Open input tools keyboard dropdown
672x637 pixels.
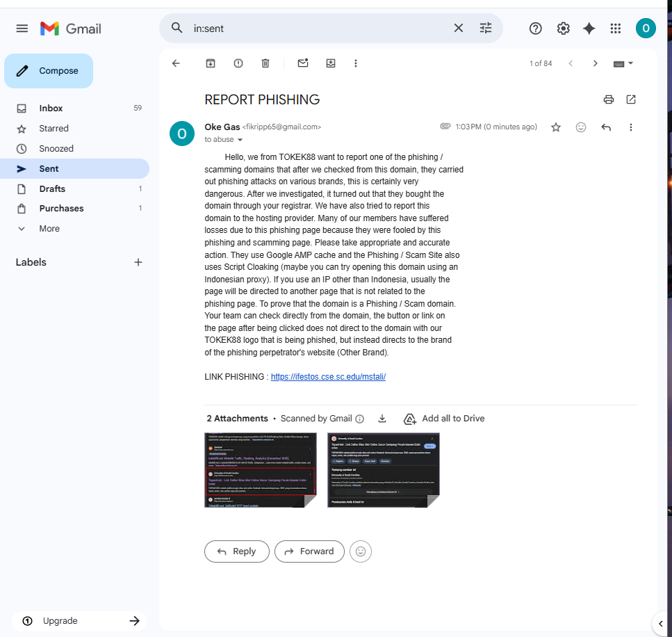[623, 63]
